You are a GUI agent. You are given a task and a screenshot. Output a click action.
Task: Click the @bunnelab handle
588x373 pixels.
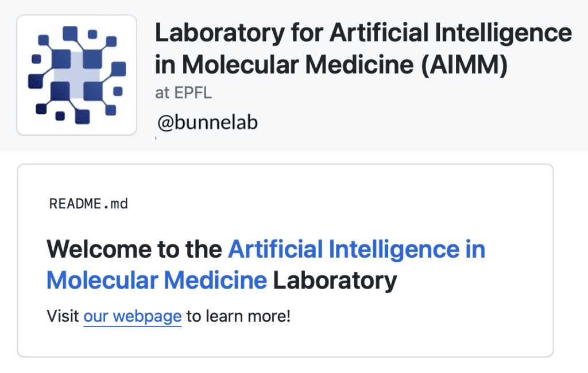(x=207, y=122)
